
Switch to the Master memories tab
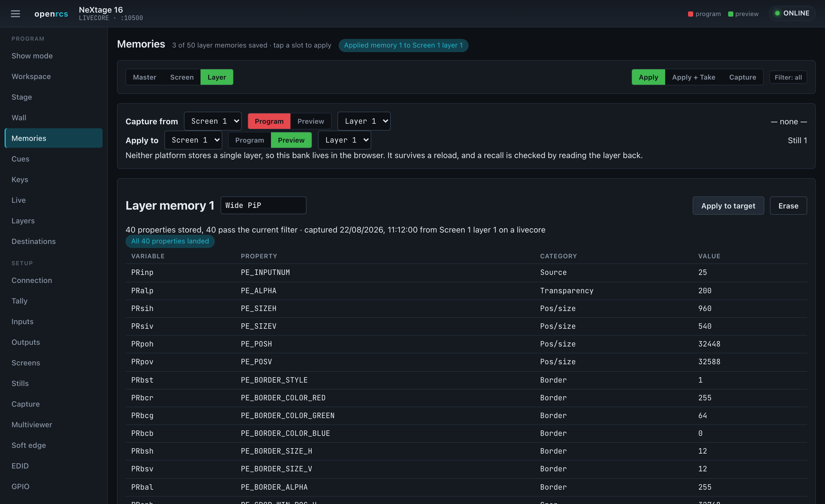click(145, 77)
